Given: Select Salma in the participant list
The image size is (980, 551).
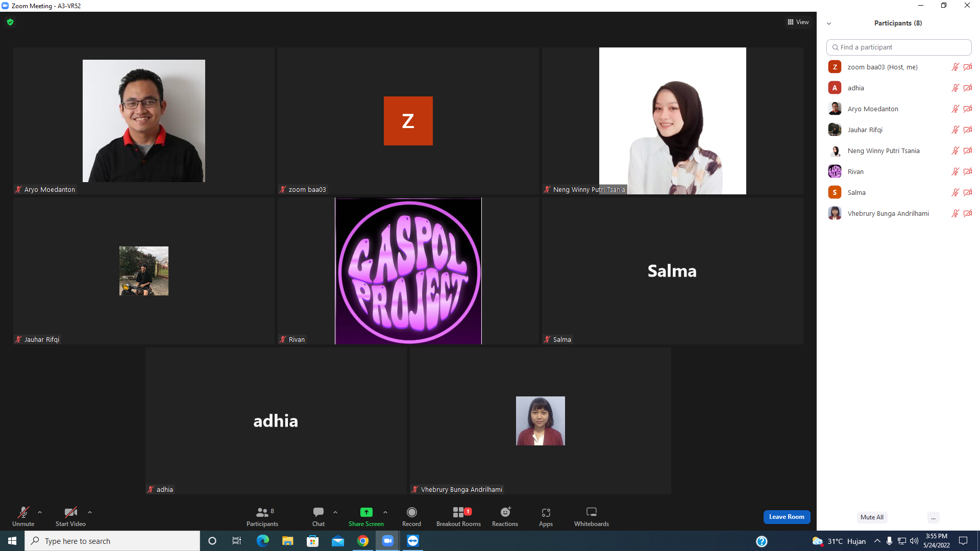Looking at the screenshot, I should pos(899,192).
